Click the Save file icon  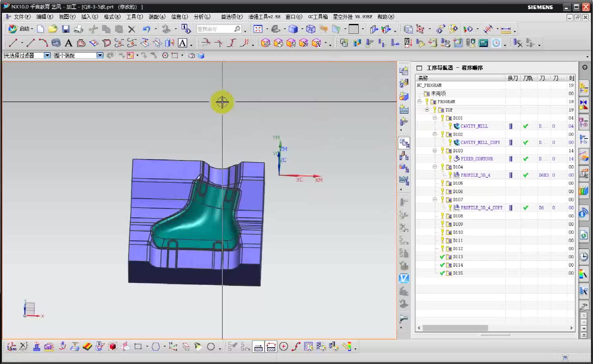pos(65,29)
